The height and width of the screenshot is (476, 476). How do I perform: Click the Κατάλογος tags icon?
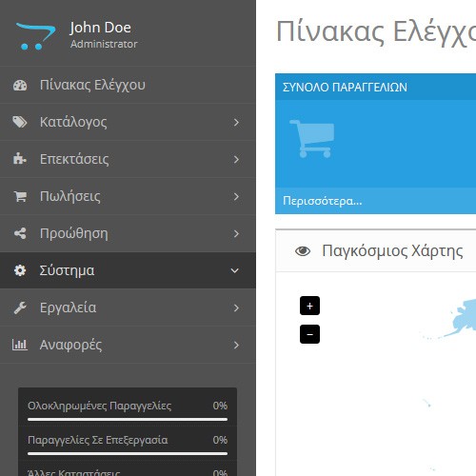click(20, 122)
